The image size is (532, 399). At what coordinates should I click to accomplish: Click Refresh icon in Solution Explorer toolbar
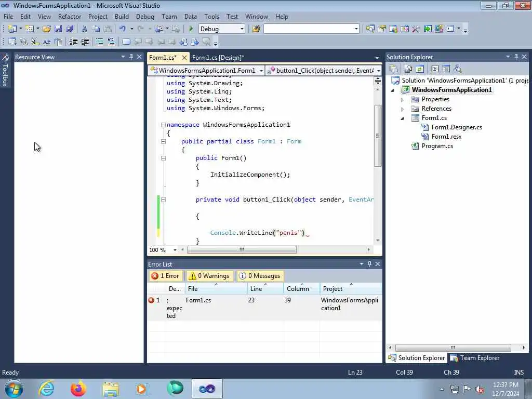[420, 69]
